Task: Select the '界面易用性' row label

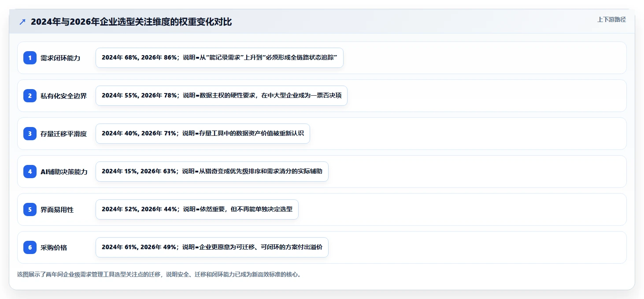Action: pos(57,209)
